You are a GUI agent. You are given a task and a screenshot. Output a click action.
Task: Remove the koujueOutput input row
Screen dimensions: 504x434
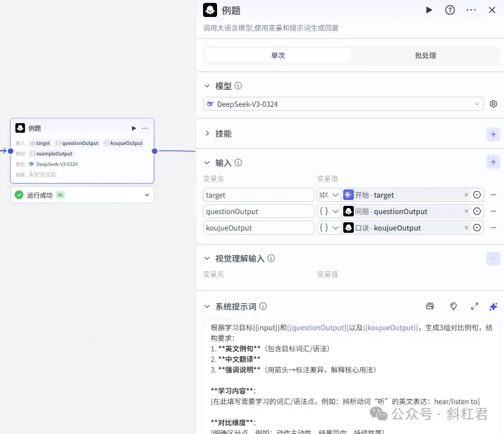(x=493, y=228)
